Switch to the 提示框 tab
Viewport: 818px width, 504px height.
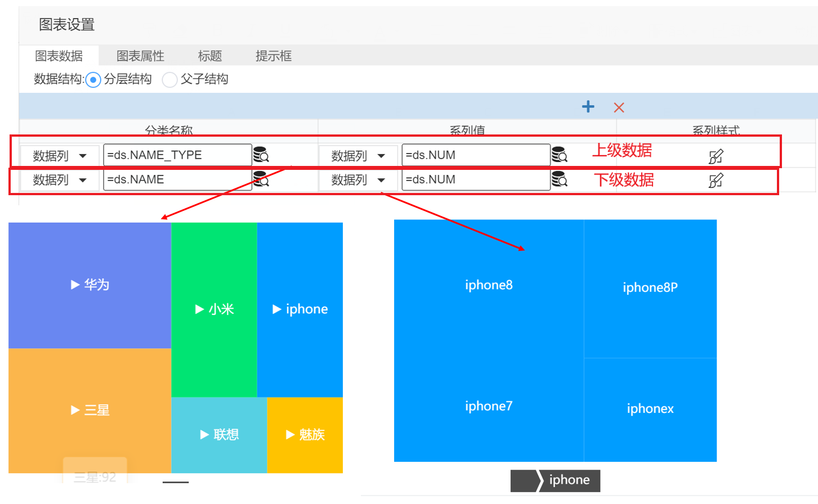[274, 56]
